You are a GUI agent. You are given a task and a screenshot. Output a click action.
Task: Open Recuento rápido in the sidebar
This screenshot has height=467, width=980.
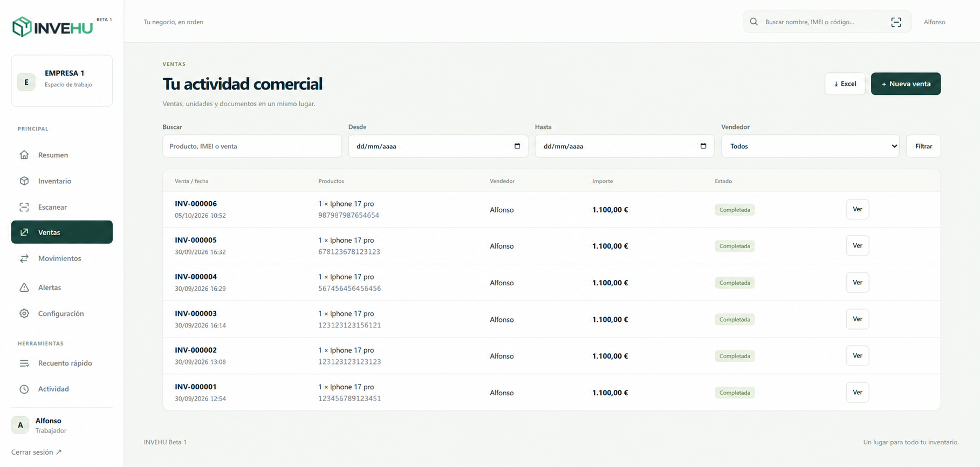(62, 363)
